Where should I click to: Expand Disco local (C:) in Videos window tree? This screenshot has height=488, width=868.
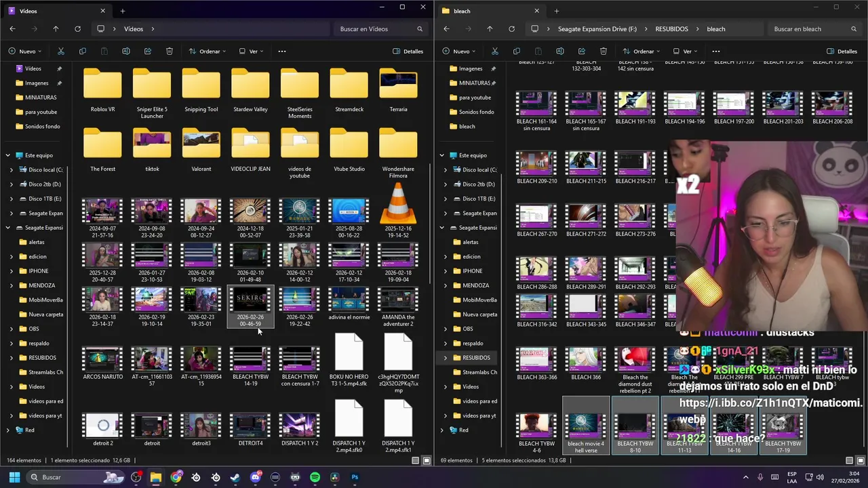coord(11,169)
